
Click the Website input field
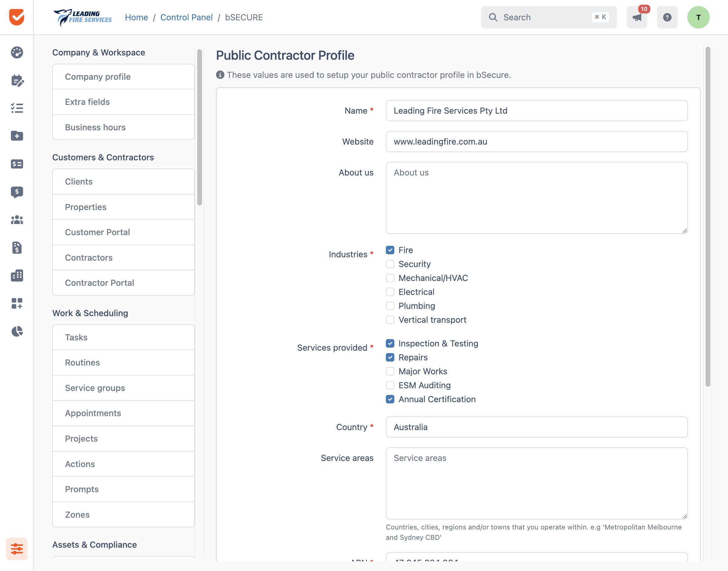coord(536,142)
